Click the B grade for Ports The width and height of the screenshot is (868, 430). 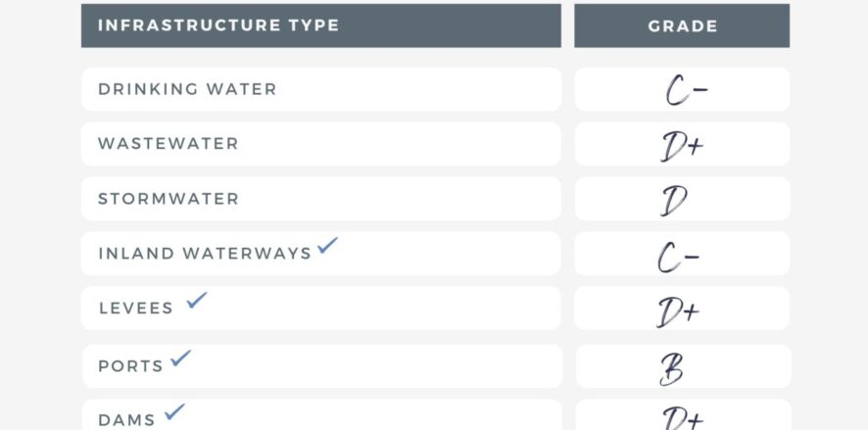[671, 369]
